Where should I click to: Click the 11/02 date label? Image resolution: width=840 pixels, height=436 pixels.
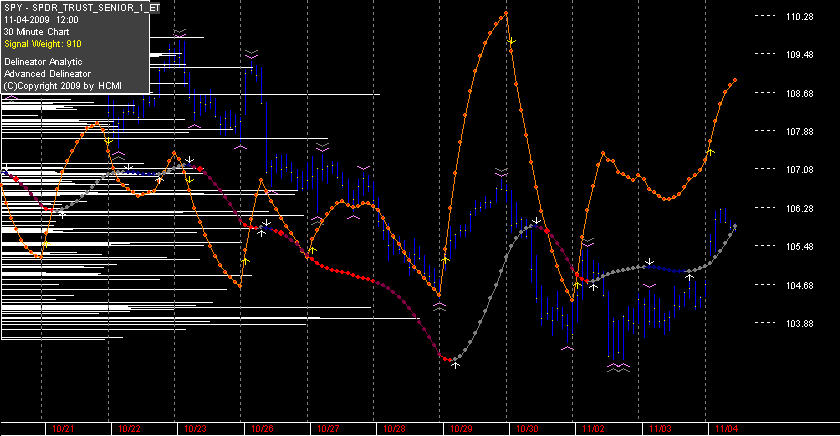pos(594,429)
